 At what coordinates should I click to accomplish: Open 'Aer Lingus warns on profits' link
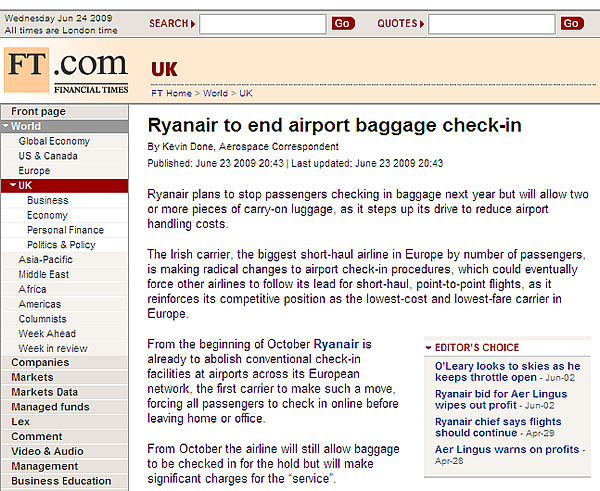coord(507,449)
